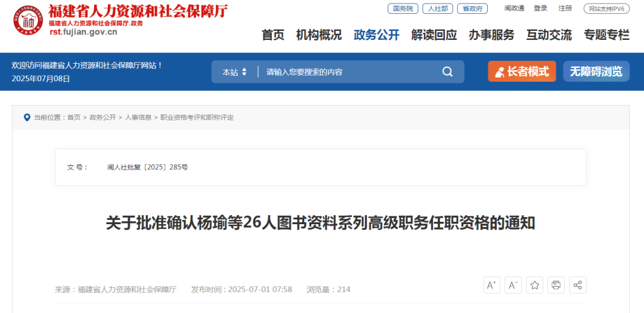
Task: Open the 本站 search scope dropdown
Action: pyautogui.click(x=234, y=72)
